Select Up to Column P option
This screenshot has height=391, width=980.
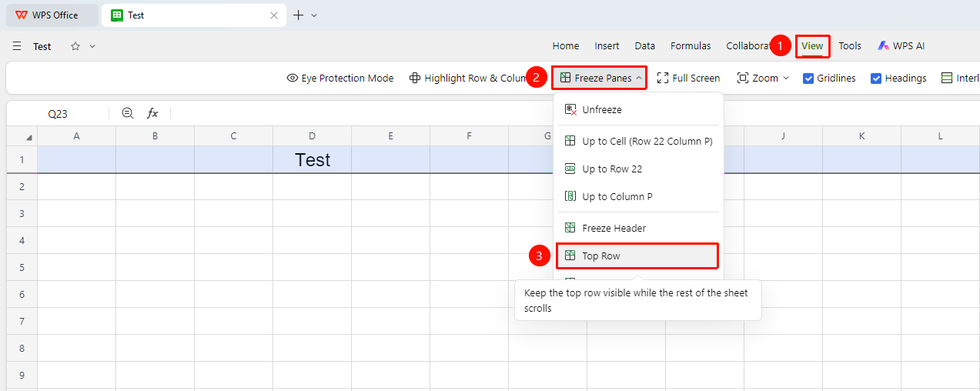point(638,197)
